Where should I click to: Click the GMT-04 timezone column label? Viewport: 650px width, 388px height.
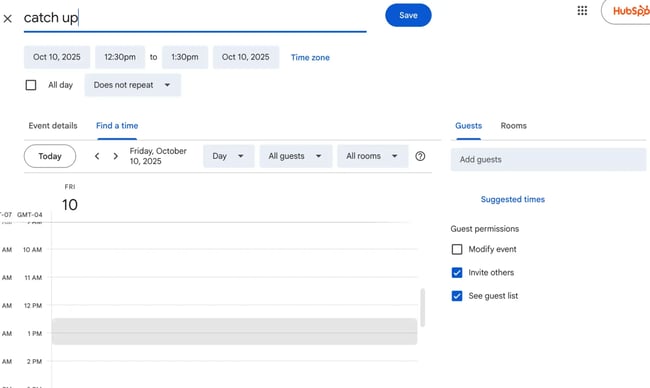pyautogui.click(x=29, y=215)
